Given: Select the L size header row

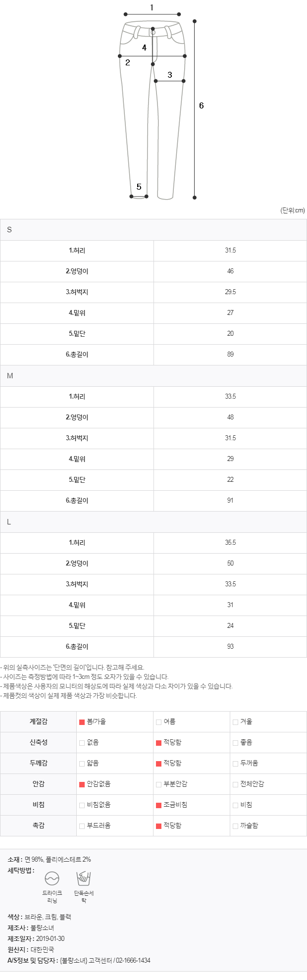Looking at the screenshot, I should click(x=153, y=522).
